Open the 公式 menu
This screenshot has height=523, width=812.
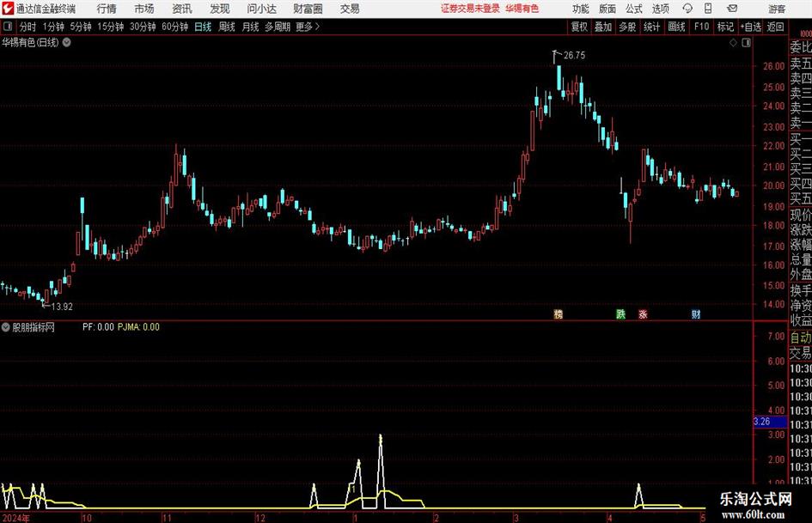tap(634, 9)
